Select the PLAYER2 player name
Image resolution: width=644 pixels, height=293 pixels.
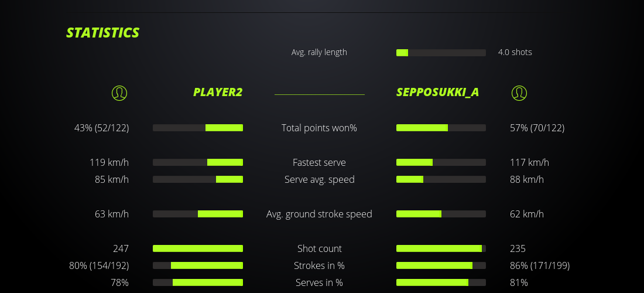click(x=218, y=92)
